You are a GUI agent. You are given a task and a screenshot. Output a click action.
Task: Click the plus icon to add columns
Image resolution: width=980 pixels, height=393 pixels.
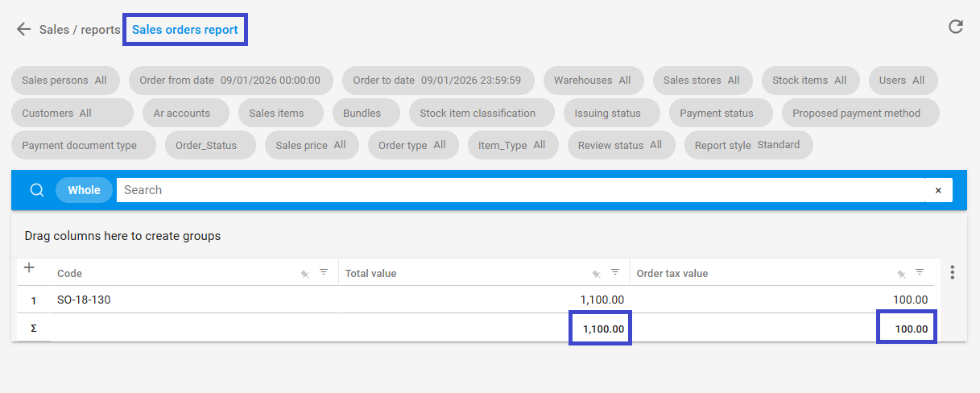(x=29, y=267)
